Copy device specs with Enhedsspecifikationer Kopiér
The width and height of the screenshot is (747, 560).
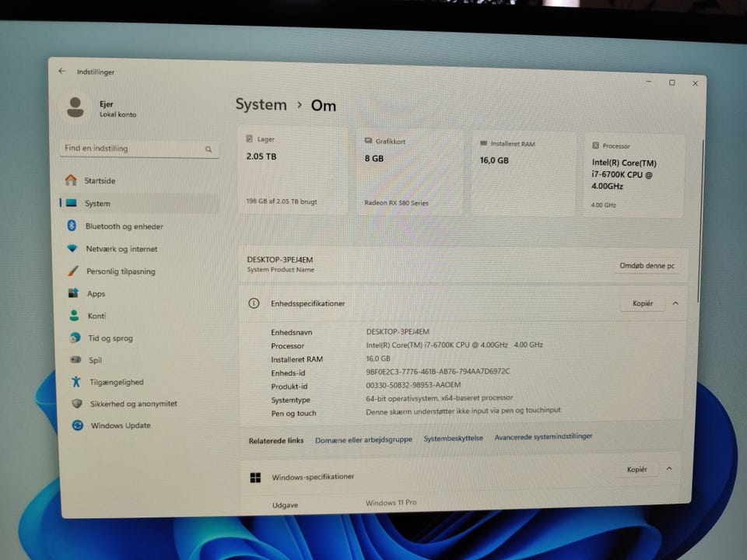click(643, 303)
